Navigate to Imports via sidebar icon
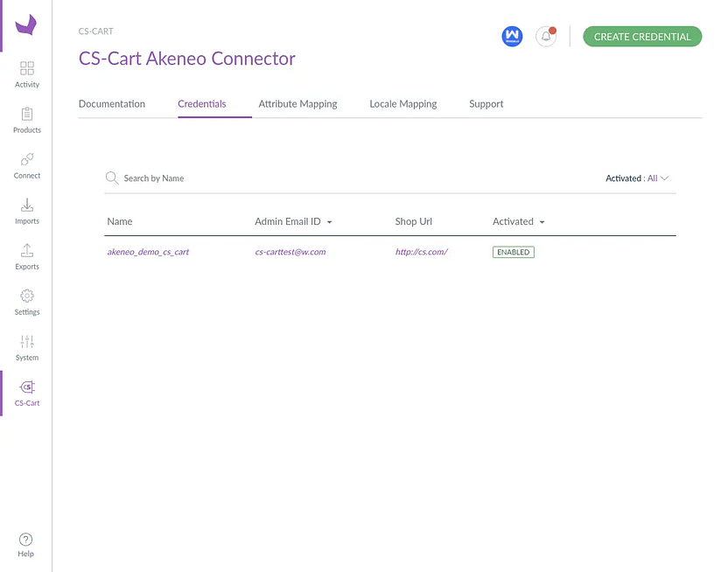The image size is (728, 572). coord(26,211)
